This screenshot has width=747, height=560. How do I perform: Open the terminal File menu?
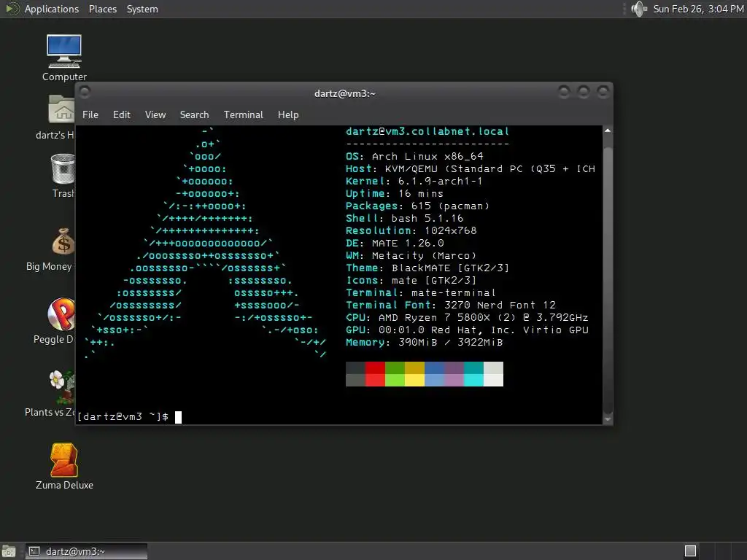coord(90,114)
